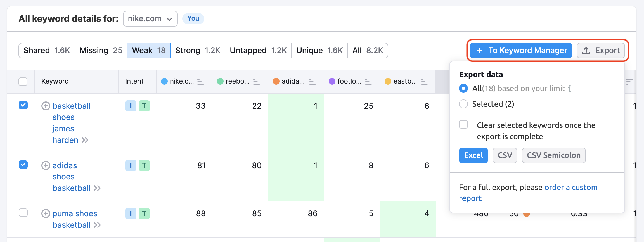This screenshot has width=644, height=242.
Task: Add basketball shoes james harden via plus icon
Action: tap(46, 106)
